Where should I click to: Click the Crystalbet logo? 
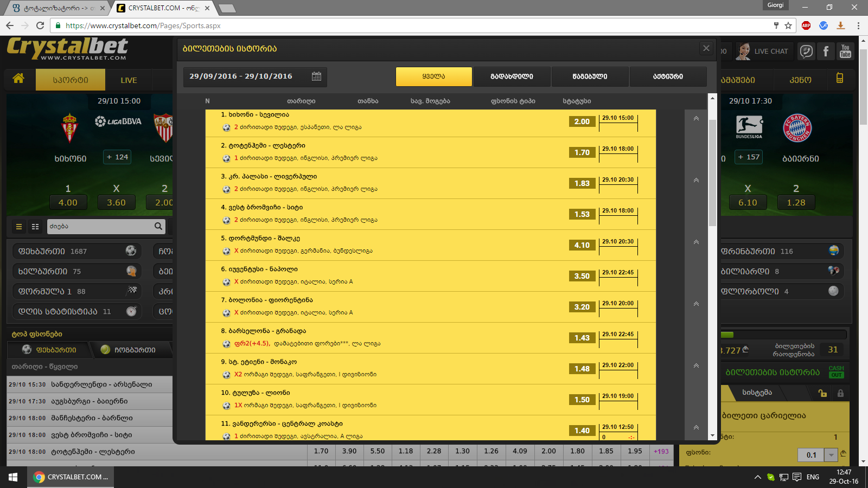pyautogui.click(x=67, y=48)
